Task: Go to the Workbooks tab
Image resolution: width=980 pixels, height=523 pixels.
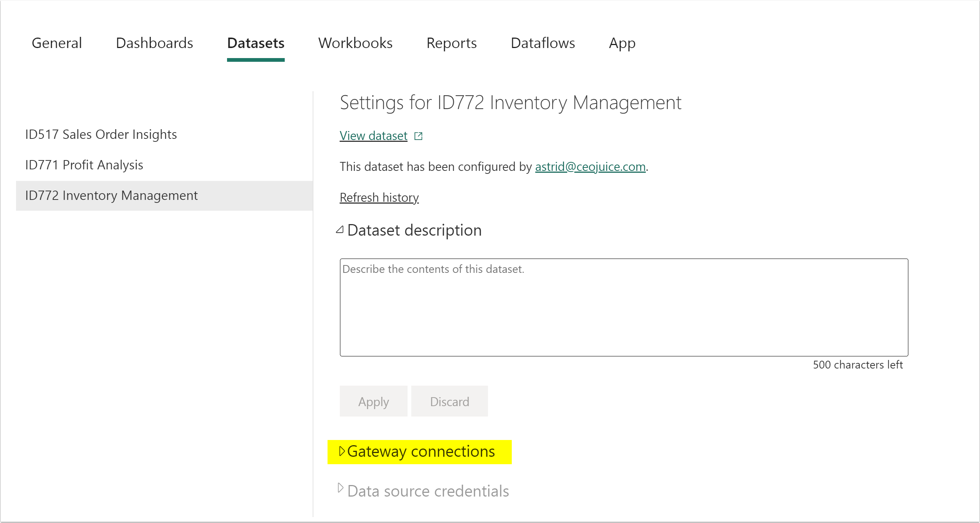Action: [x=355, y=43]
